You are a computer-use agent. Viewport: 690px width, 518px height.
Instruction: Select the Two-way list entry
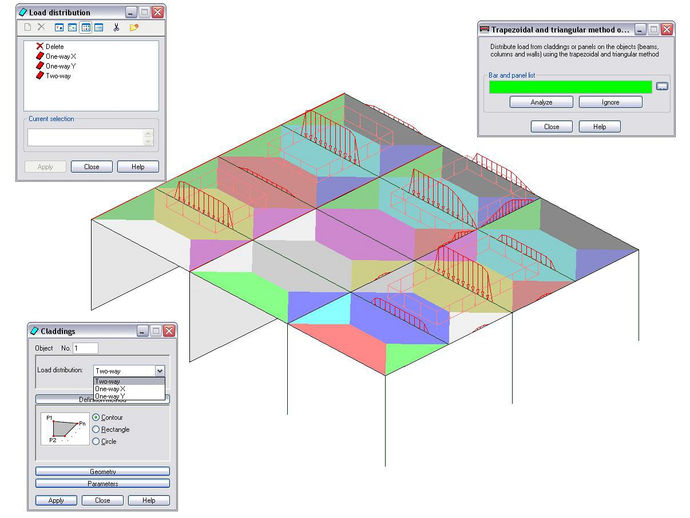pyautogui.click(x=54, y=75)
